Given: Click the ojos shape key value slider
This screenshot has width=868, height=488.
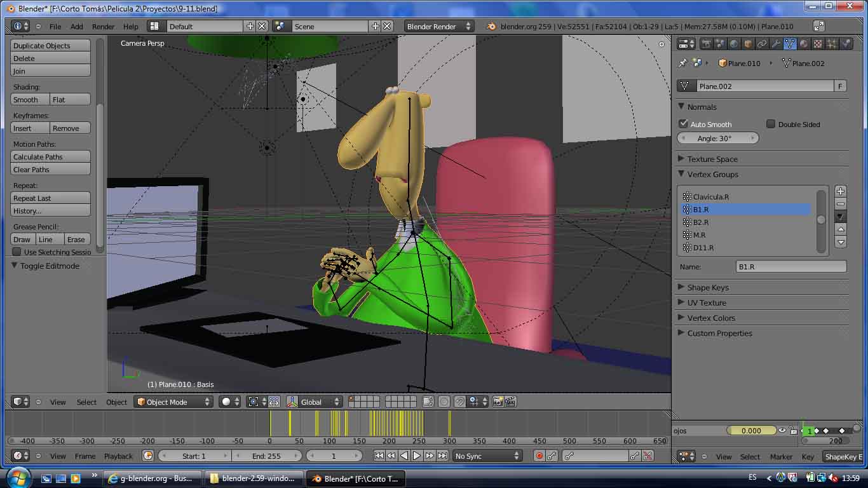Looking at the screenshot, I should point(751,430).
